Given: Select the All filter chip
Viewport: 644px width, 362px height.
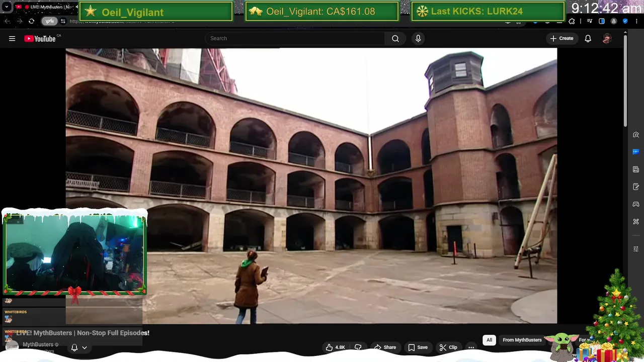Looking at the screenshot, I should pos(489,340).
